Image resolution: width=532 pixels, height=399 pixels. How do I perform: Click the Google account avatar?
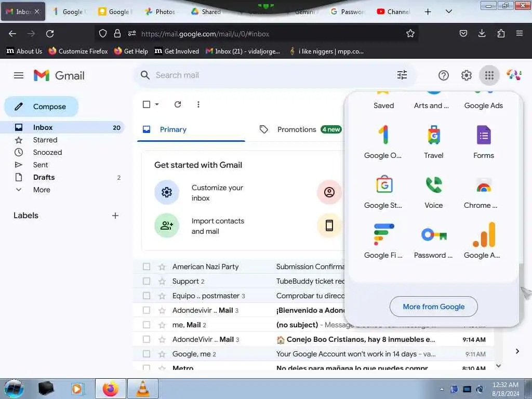[x=514, y=75]
